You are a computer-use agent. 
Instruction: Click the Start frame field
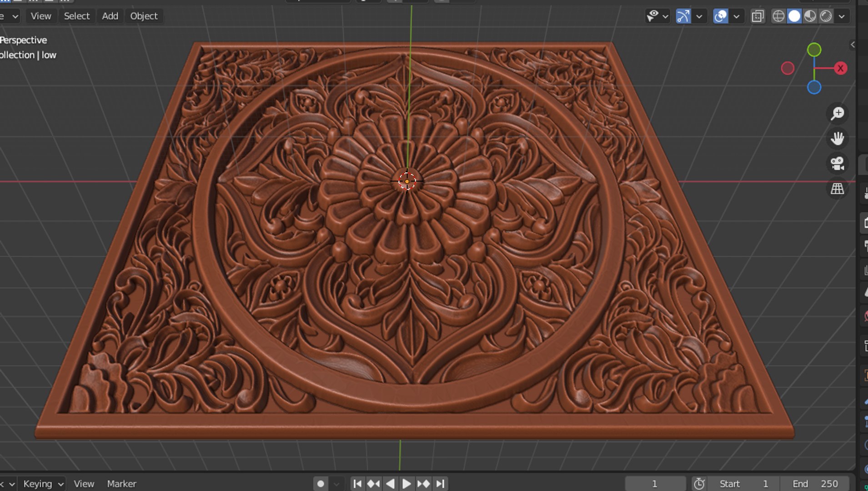click(744, 484)
